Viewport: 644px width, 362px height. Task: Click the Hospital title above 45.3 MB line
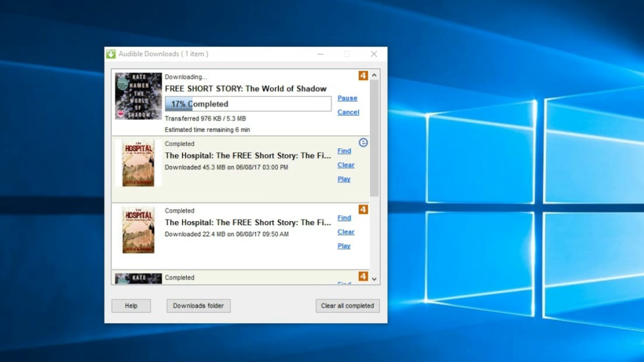coord(248,155)
